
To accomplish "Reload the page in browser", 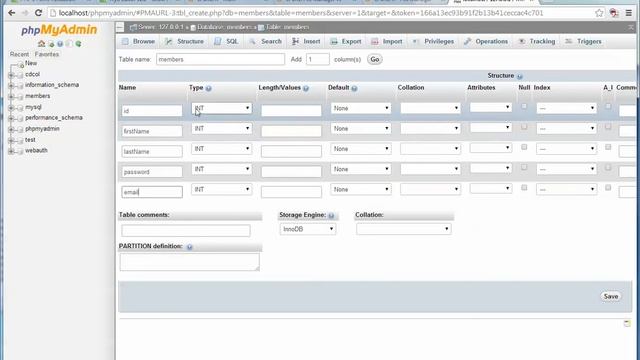I will 38,13.
